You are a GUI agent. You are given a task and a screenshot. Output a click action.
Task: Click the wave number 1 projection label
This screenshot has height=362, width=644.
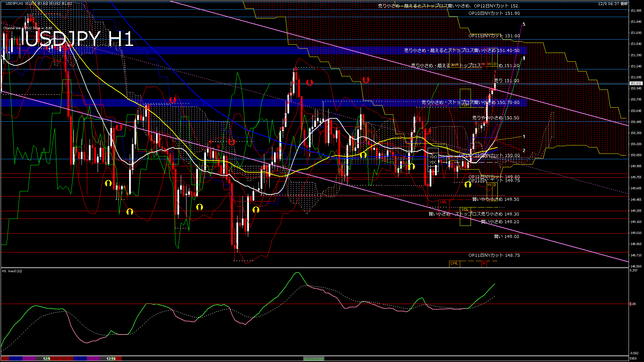click(524, 137)
